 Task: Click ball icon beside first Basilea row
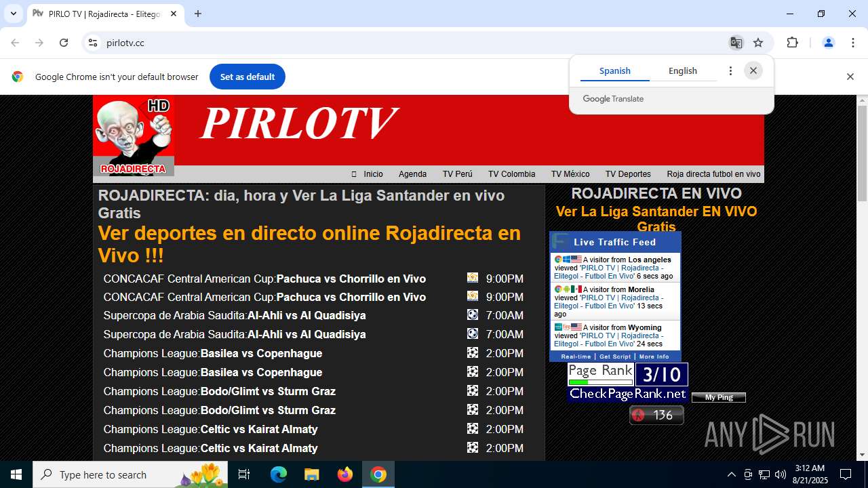pos(473,352)
